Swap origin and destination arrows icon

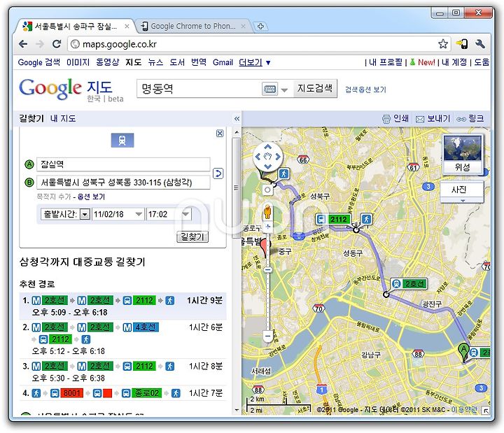click(218, 173)
